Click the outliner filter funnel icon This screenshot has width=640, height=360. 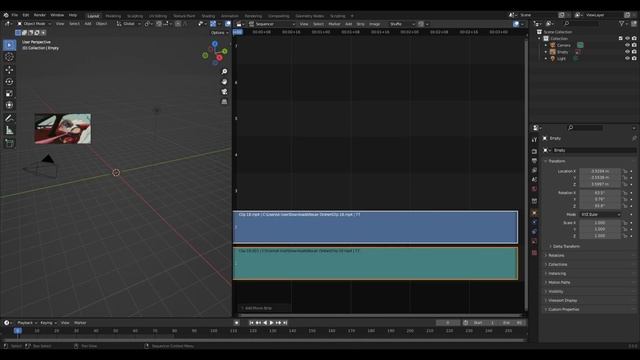(622, 24)
